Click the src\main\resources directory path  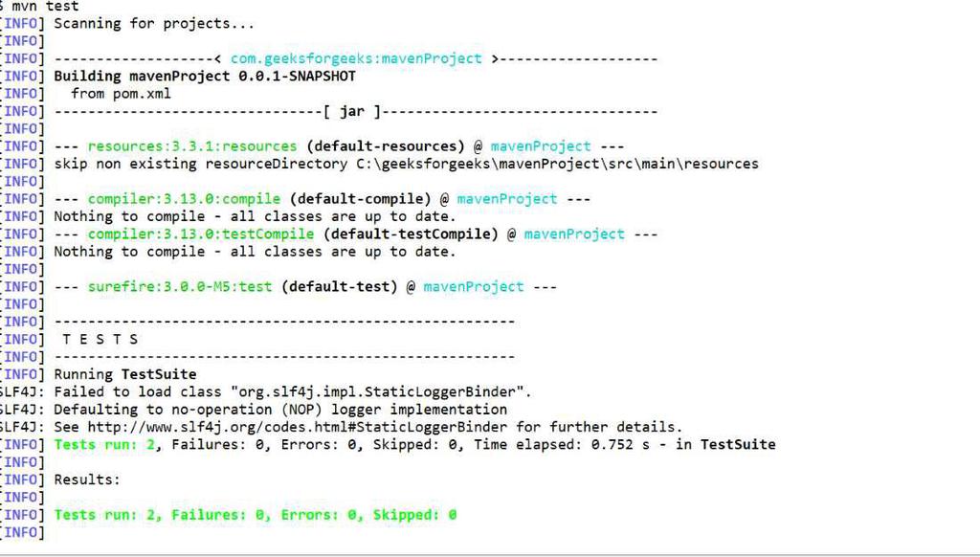[558, 164]
